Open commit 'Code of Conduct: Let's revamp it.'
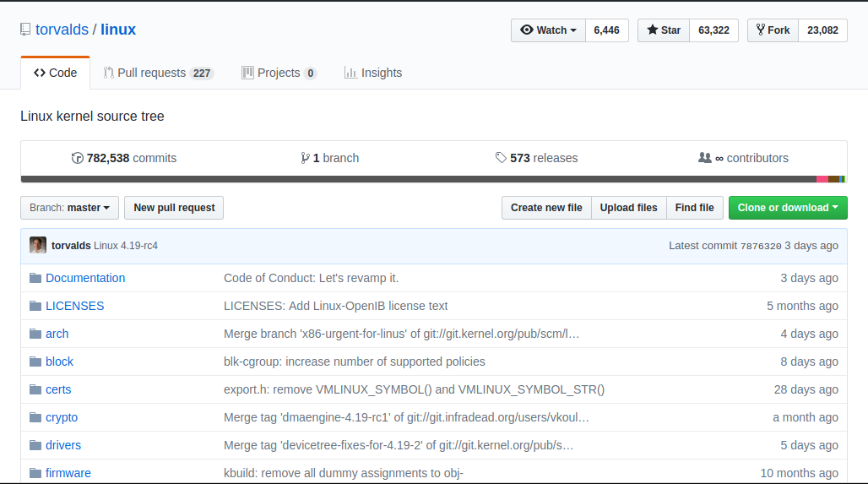Viewport: 868px width, 484px height. pyautogui.click(x=311, y=278)
